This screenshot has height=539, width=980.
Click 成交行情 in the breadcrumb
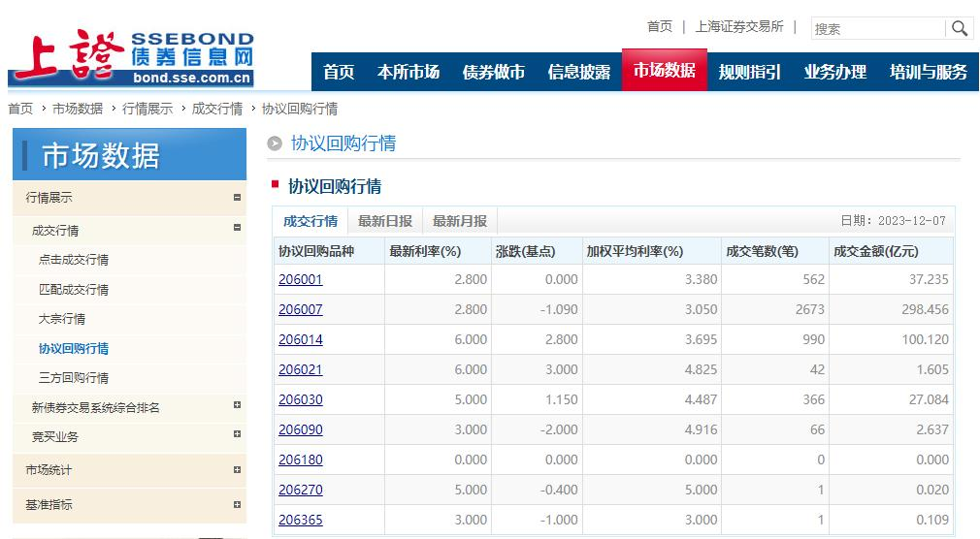(x=217, y=109)
